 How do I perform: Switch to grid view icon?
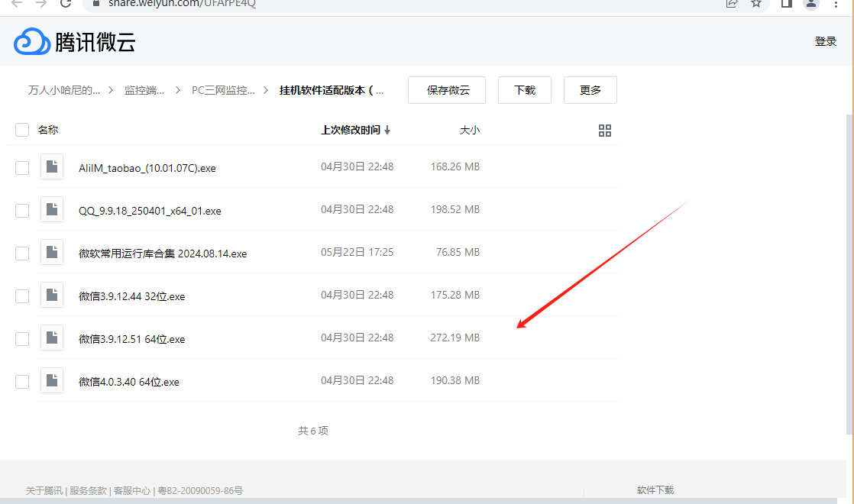click(604, 131)
